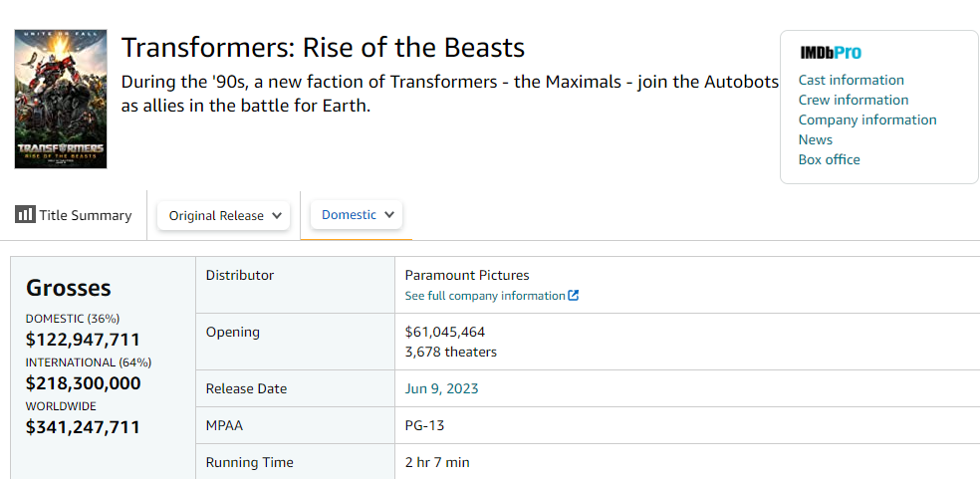Open the Box office link

(829, 160)
